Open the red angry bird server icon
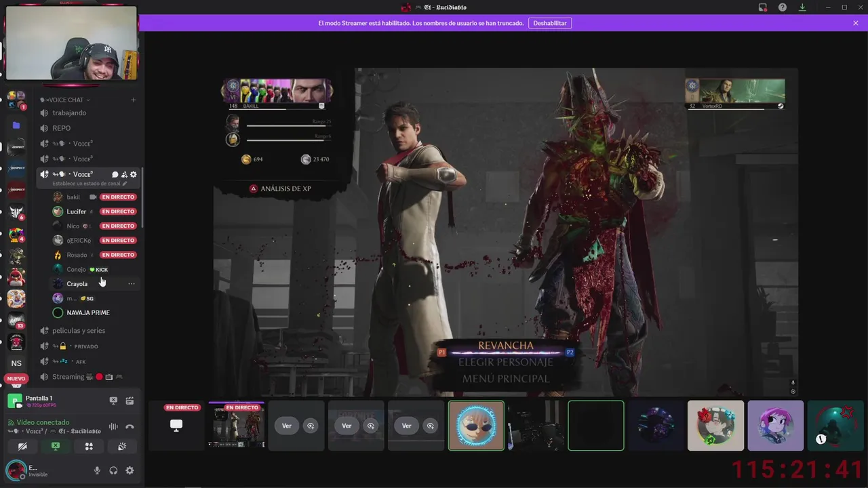The image size is (868, 488). (16, 277)
